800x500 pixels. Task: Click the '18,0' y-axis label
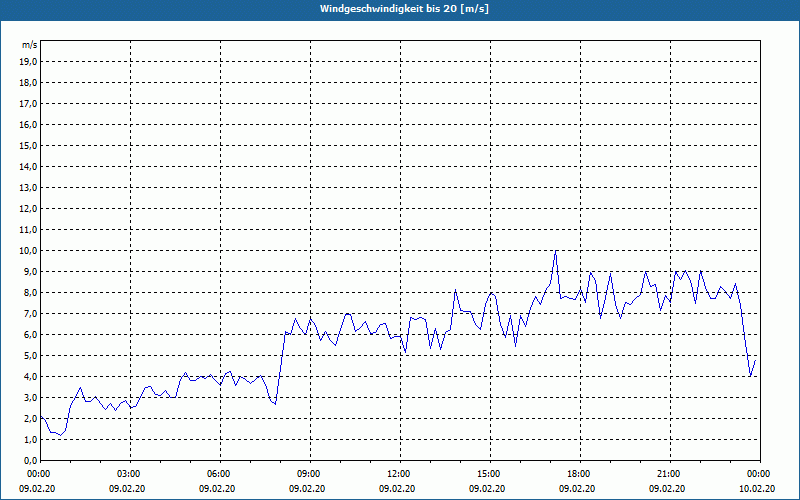[29, 83]
